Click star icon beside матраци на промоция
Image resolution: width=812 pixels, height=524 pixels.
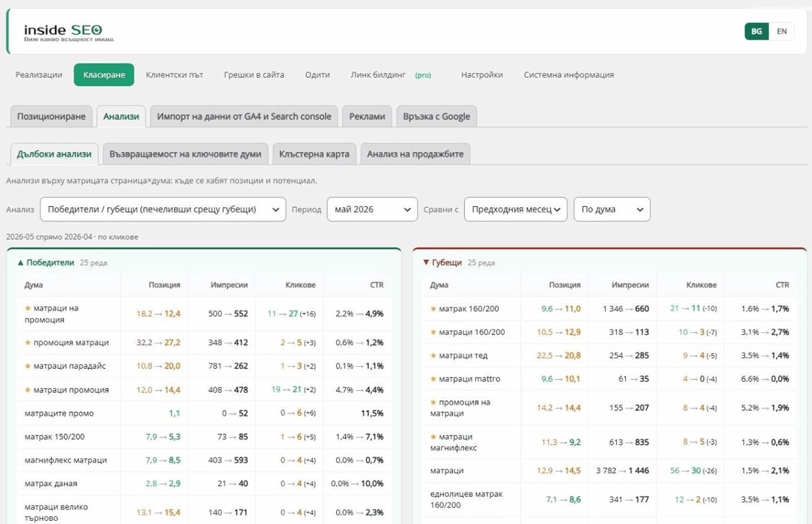click(x=28, y=308)
